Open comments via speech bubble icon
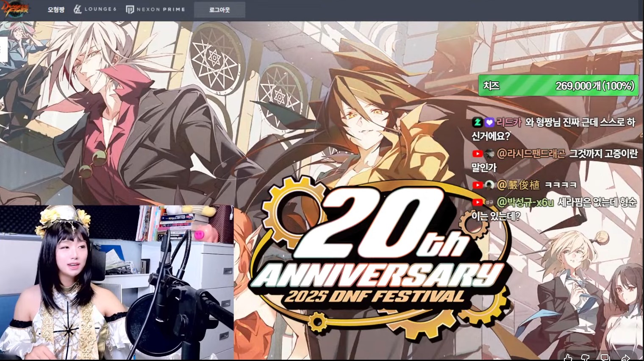The height and width of the screenshot is (361, 644). [x=605, y=358]
